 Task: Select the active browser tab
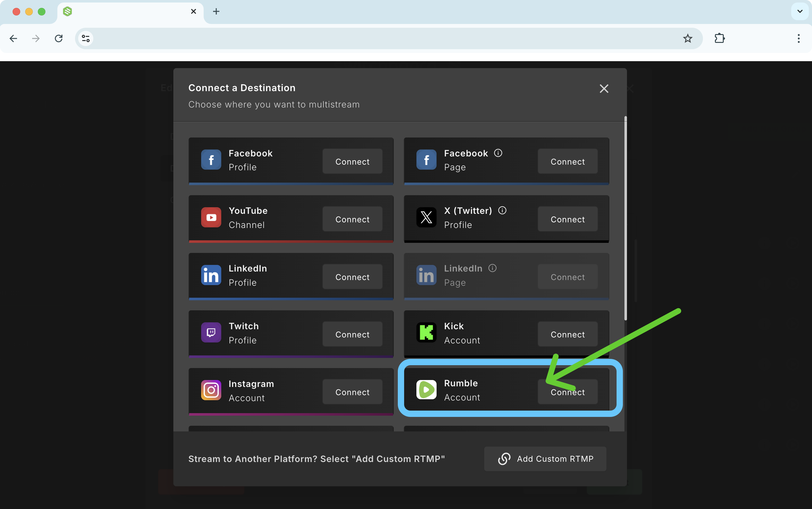pyautogui.click(x=130, y=13)
